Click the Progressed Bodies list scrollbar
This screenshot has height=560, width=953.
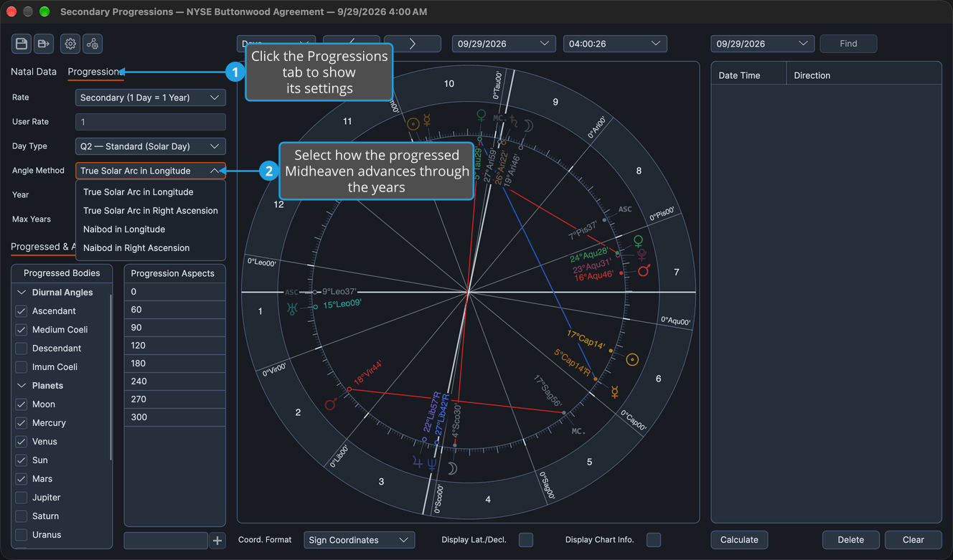point(111,376)
